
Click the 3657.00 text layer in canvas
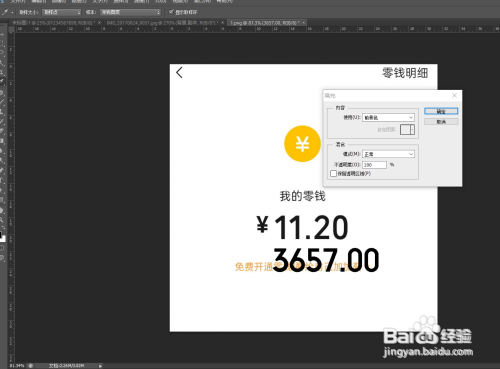(x=326, y=260)
